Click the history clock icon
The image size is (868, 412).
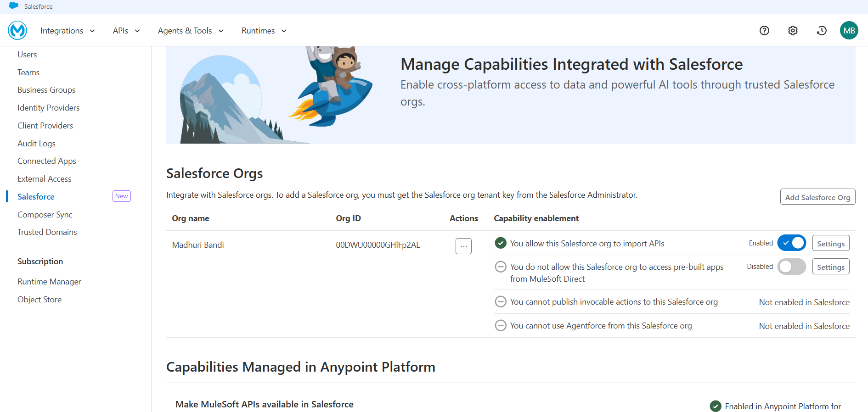coord(822,30)
